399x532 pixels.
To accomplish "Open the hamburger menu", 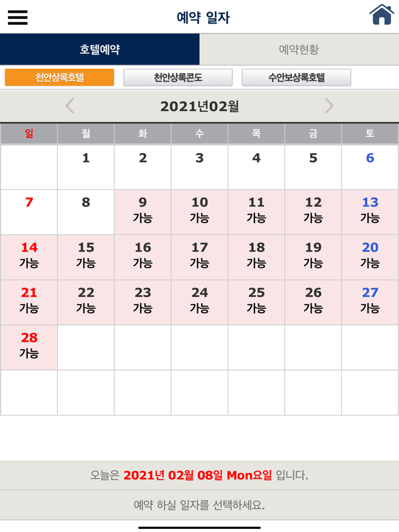I will 17,17.
